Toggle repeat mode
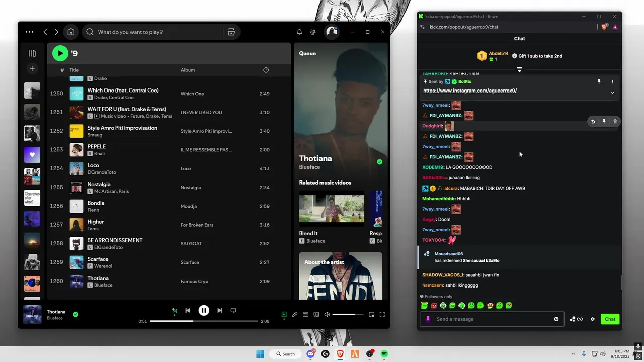Screen dimensions: 644x362 coord(233,311)
